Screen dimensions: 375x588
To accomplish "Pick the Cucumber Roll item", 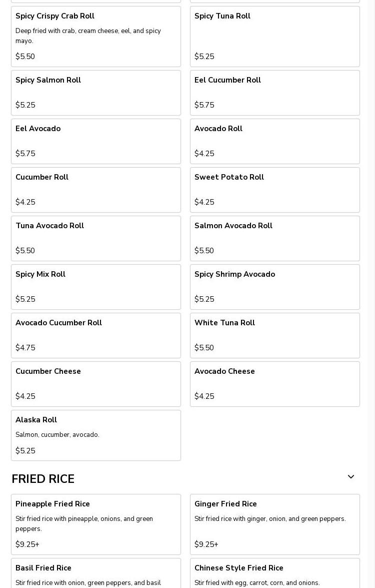I will [x=96, y=190].
